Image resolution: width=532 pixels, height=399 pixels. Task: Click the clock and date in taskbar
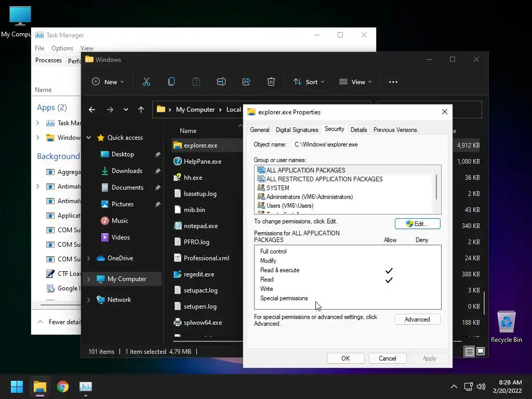[507, 387]
